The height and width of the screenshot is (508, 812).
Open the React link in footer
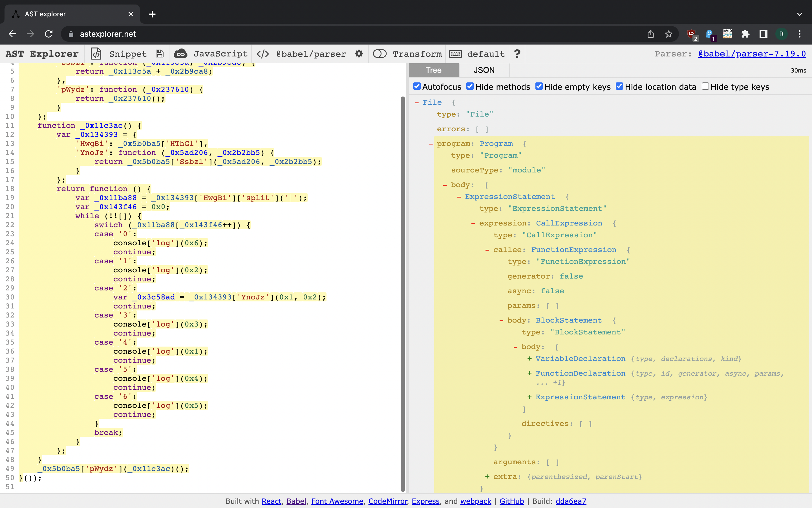pos(272,501)
